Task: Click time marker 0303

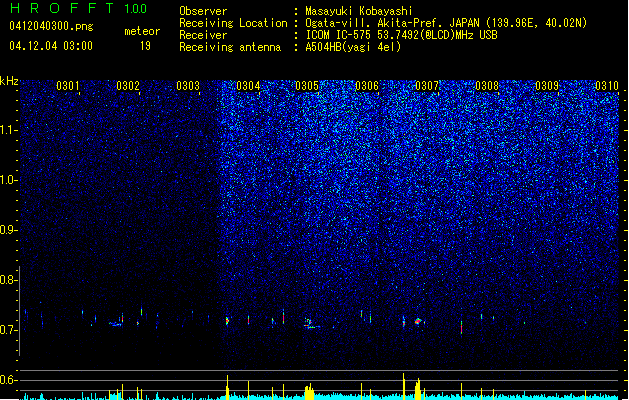Action: click(x=188, y=86)
